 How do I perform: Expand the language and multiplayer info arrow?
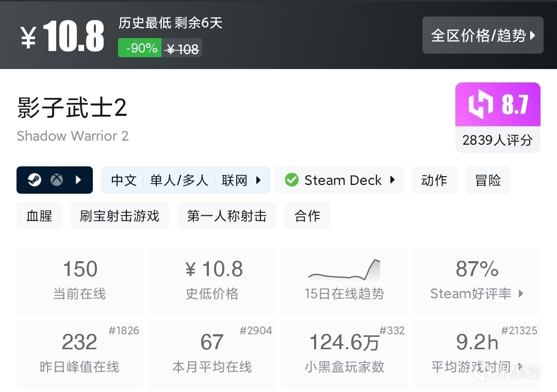(x=258, y=180)
